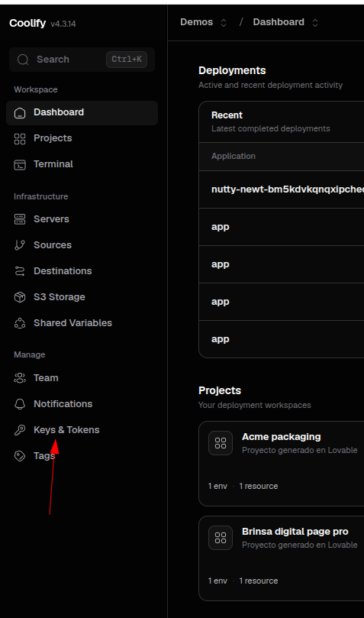Click "1 resource" in Brinsa digital card
Screen dimensions: 364x618
tap(259, 581)
